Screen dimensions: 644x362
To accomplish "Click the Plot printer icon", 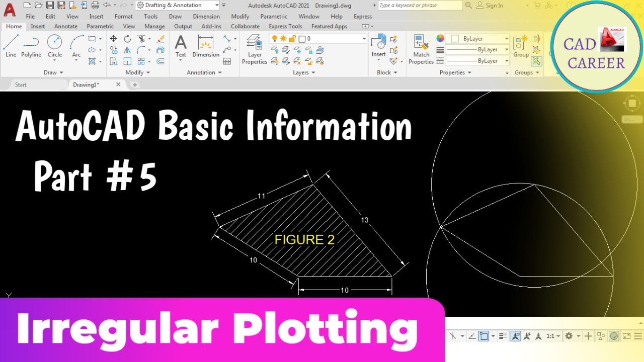I will (x=95, y=5).
